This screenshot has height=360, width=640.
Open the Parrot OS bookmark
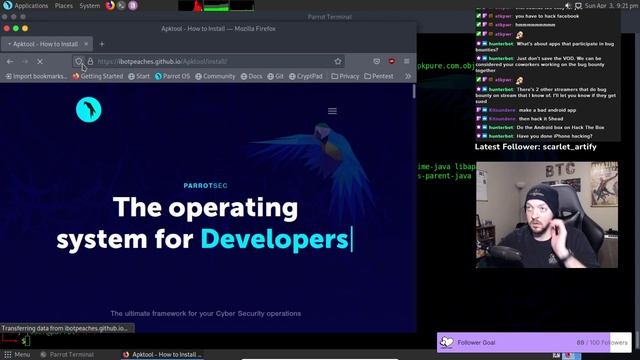click(x=172, y=76)
